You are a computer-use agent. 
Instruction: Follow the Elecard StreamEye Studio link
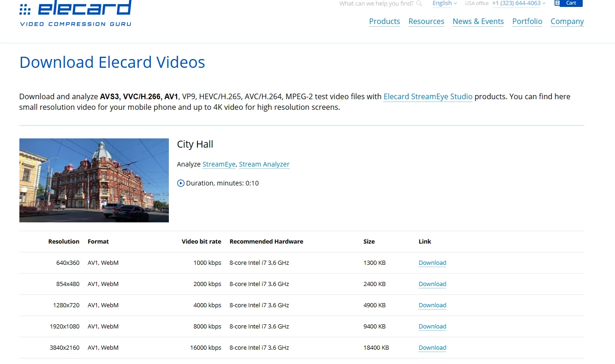(428, 96)
